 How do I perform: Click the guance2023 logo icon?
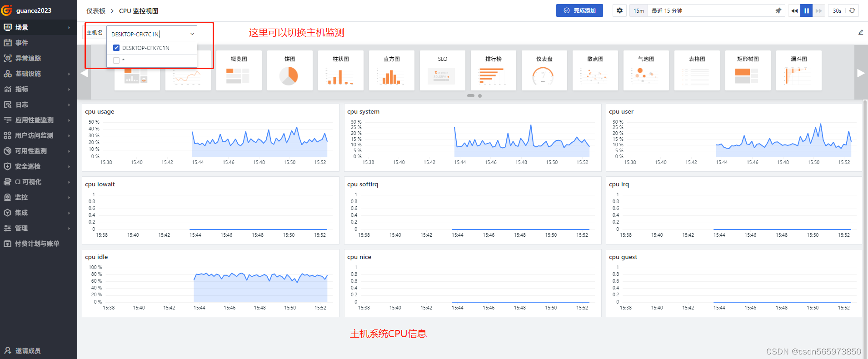coord(7,10)
